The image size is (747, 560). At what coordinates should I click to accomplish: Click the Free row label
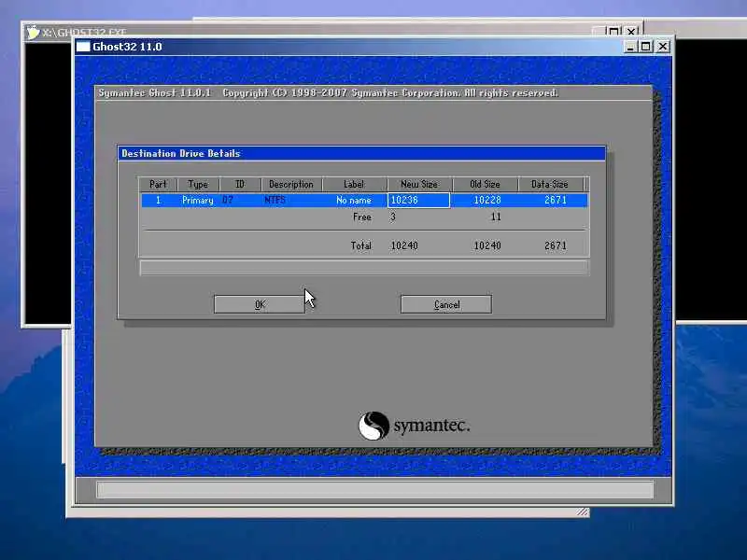click(x=362, y=217)
